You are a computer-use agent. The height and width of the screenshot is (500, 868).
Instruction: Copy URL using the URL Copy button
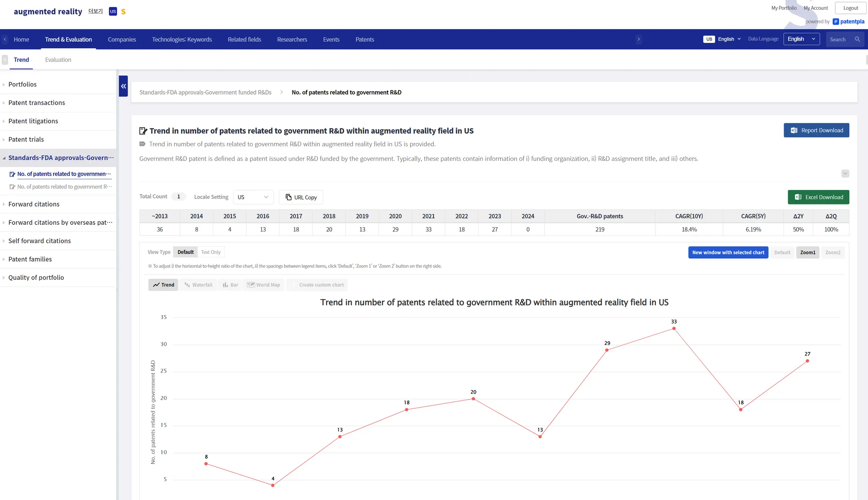click(x=301, y=197)
